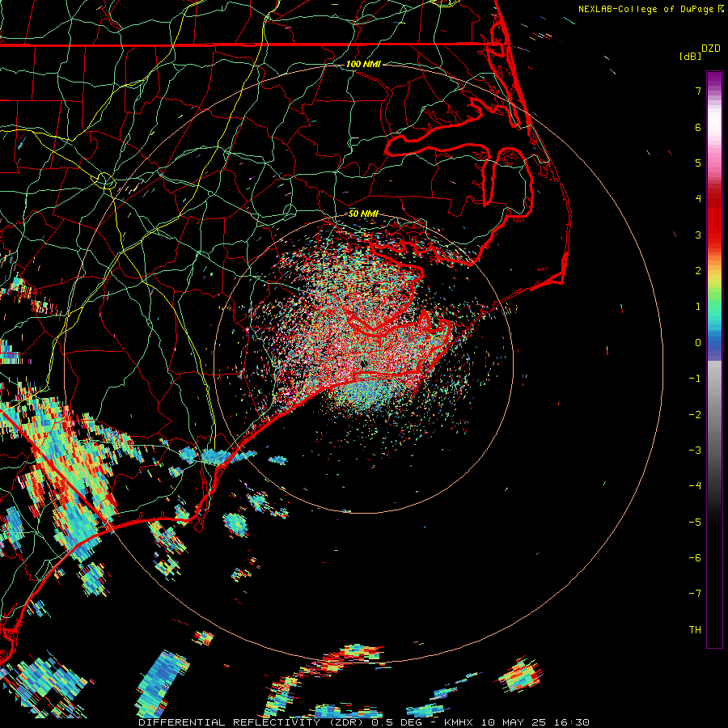Click the '0' value on the scale

point(698,343)
